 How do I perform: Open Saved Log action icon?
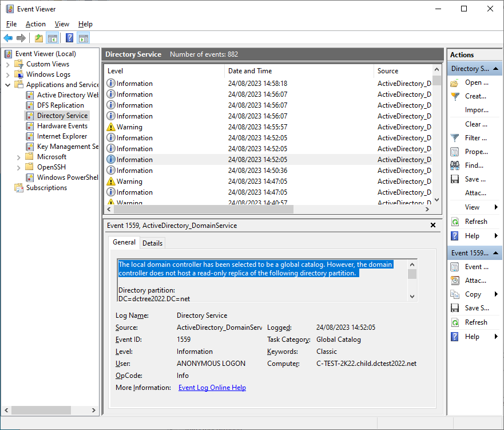point(454,82)
